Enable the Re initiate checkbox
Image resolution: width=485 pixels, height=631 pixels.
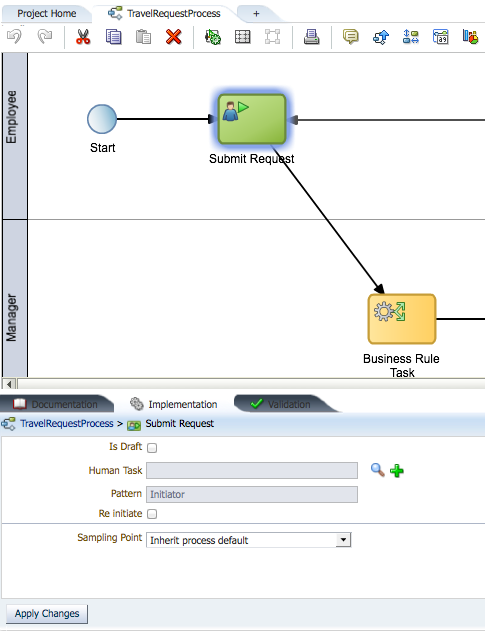coord(152,514)
